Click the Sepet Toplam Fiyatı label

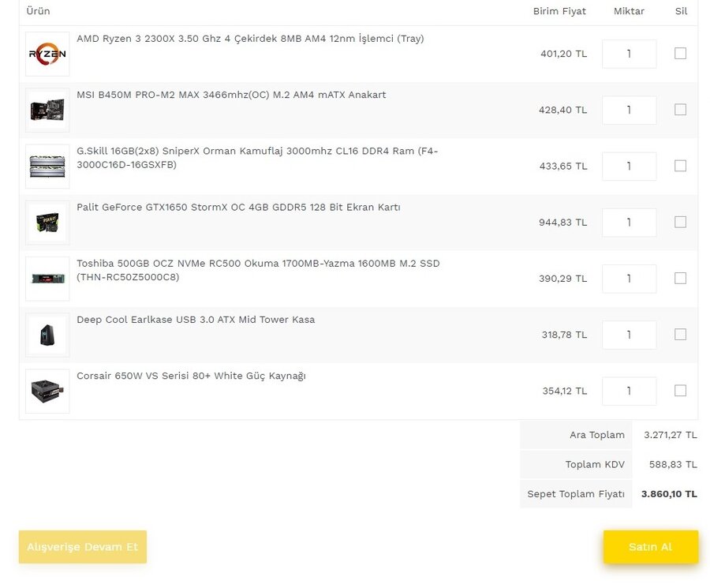click(576, 494)
